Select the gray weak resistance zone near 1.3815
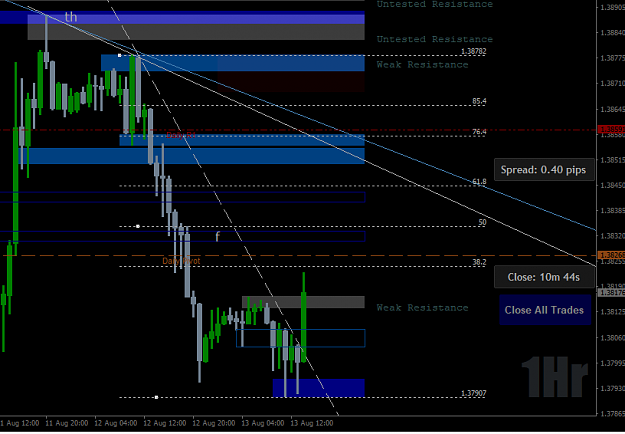625x434 pixels. pos(303,302)
